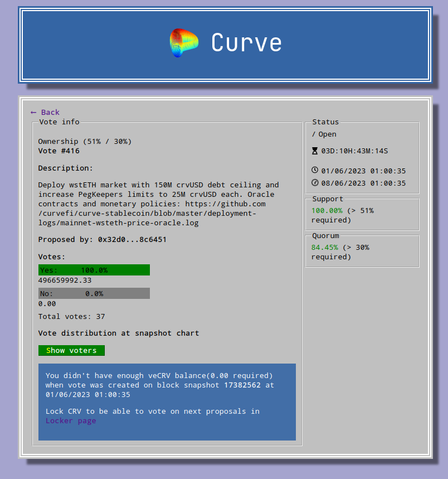Viewport: 448px width, 479px height.
Task: Click proposer address 0x32d0...8c6451
Action: pyautogui.click(x=132, y=240)
